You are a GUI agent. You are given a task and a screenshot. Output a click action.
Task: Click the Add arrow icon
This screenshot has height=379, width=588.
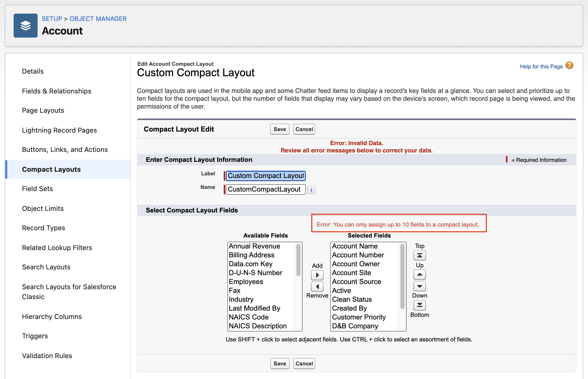(317, 275)
